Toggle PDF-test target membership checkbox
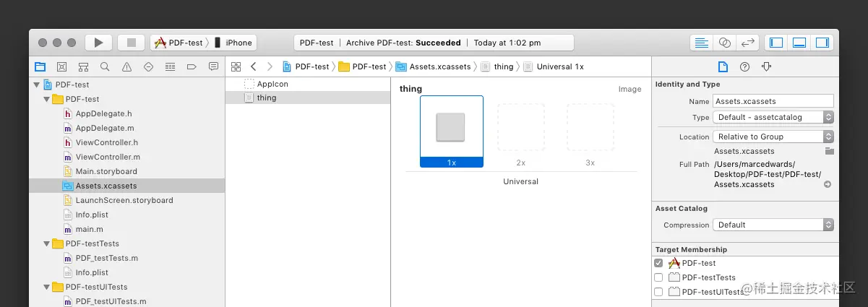The image size is (868, 307). 658,263
